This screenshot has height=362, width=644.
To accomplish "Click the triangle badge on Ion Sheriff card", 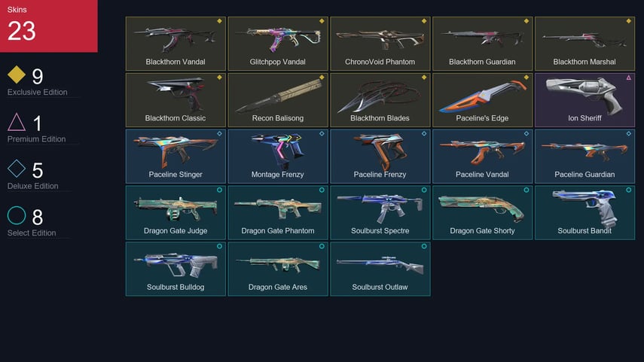I will pyautogui.click(x=628, y=78).
